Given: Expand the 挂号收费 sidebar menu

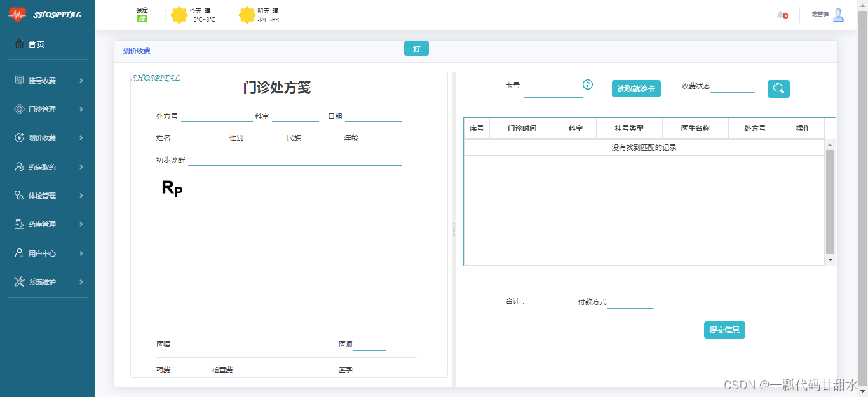Looking at the screenshot, I should pos(80,80).
